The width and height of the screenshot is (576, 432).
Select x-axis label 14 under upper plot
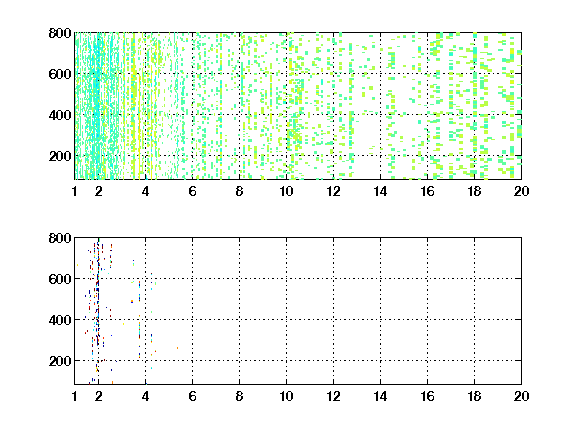380,191
